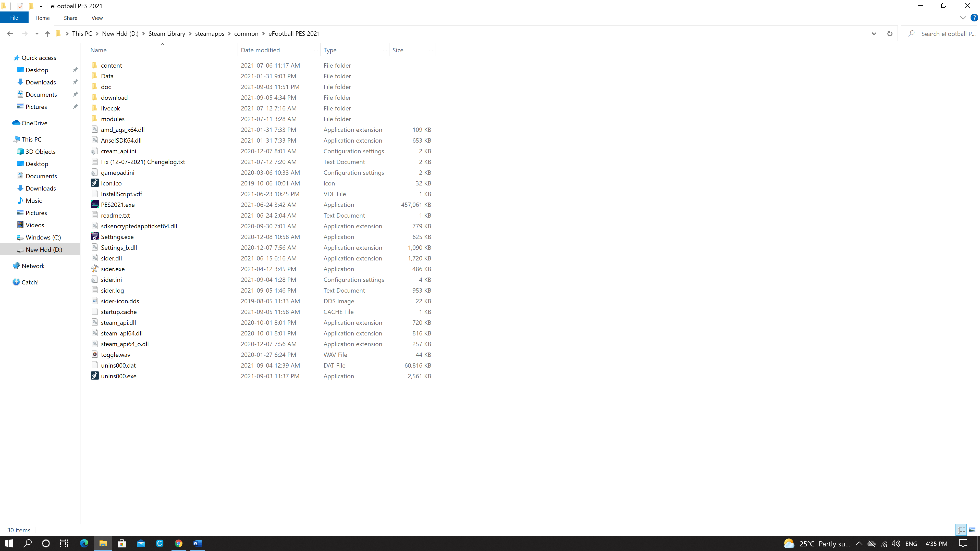Open the volume control tray icon
The height and width of the screenshot is (551, 980).
[x=896, y=543]
